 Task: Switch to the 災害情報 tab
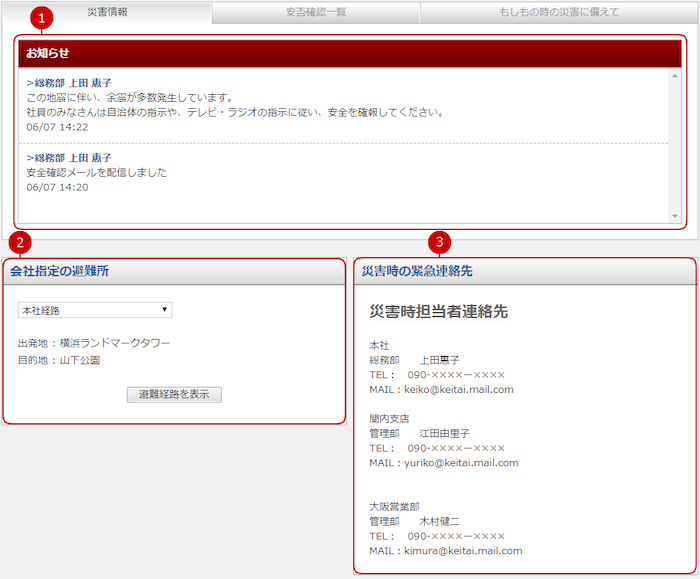(107, 12)
